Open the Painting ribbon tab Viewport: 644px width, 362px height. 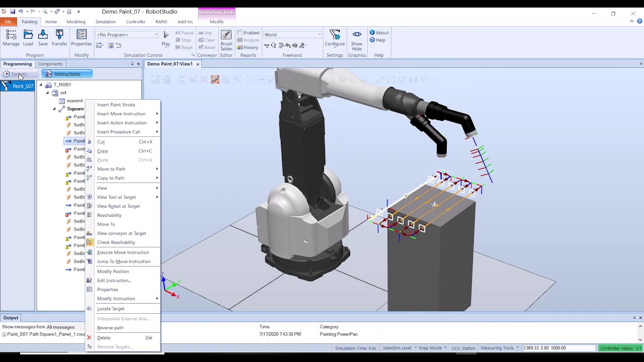pyautogui.click(x=29, y=22)
